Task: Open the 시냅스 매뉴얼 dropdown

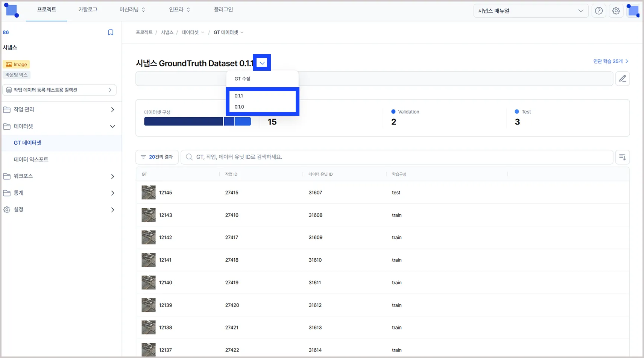Action: pyautogui.click(x=531, y=11)
